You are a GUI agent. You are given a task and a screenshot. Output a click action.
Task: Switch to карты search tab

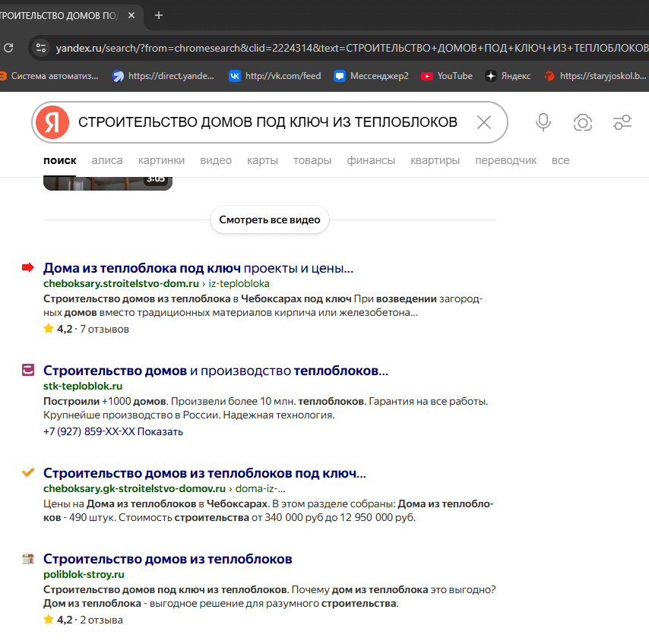click(262, 160)
